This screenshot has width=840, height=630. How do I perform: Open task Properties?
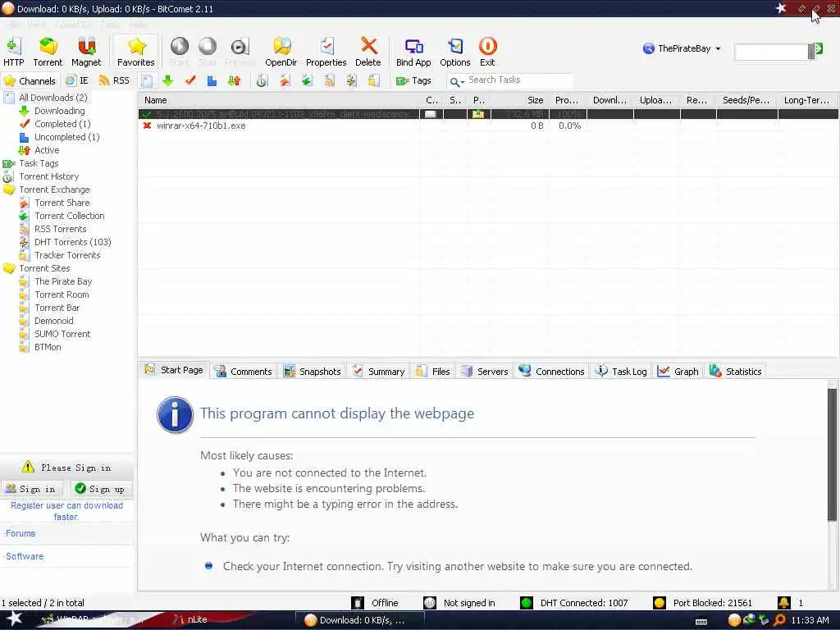tap(326, 52)
